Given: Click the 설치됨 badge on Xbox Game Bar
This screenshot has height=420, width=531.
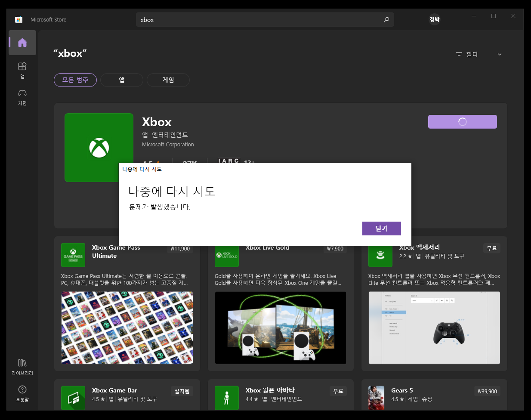Looking at the screenshot, I should click(182, 391).
